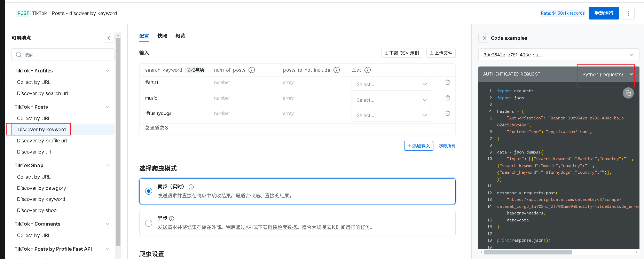The width and height of the screenshot is (644, 259).
Task: Collapse TikTok - Posts by Profile Fast API group
Action: tap(108, 249)
